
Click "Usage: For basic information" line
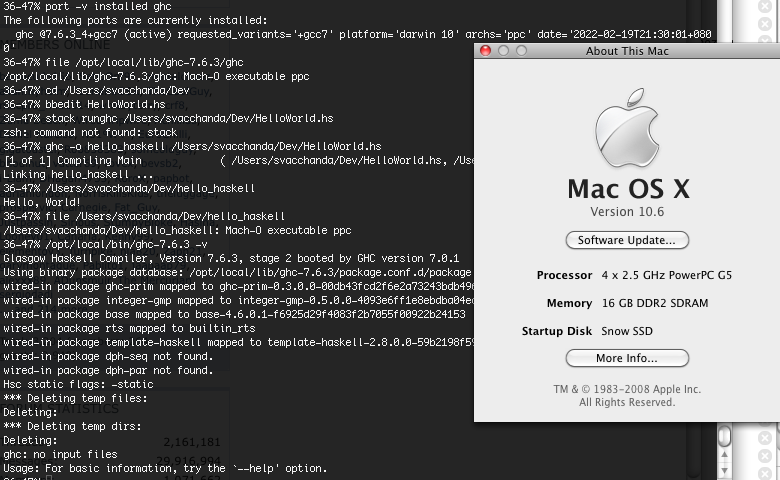[165, 468]
